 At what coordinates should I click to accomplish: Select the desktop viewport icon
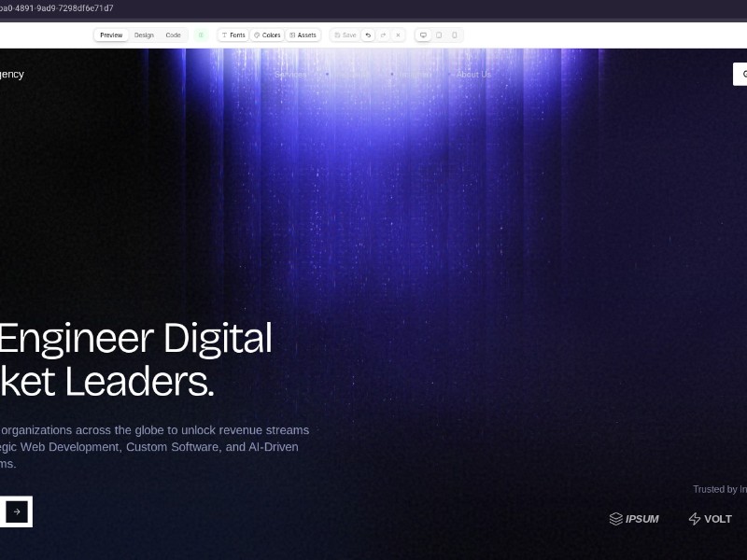[423, 35]
